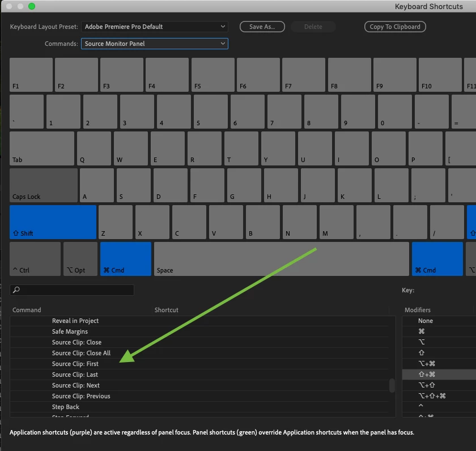This screenshot has height=451, width=476.
Task: Click the Copy To Clipboard button
Action: pos(395,27)
